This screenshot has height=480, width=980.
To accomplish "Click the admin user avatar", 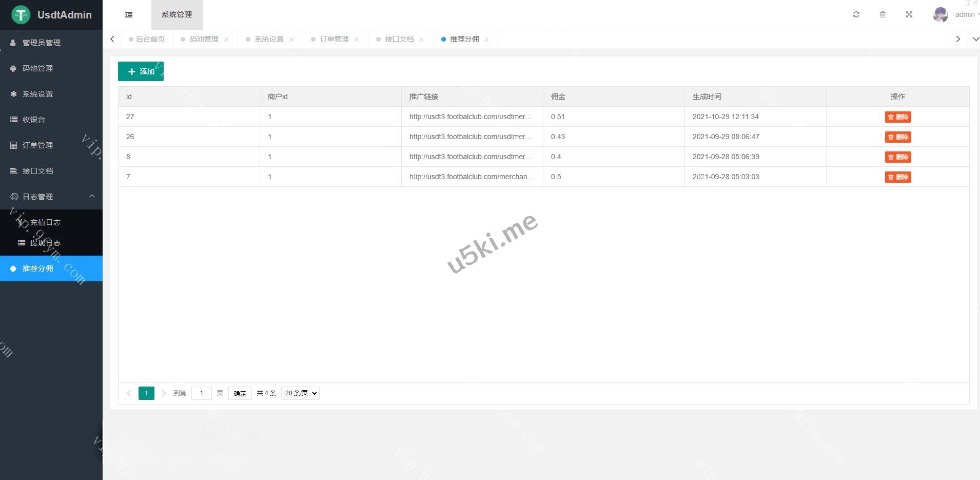I will coord(940,15).
